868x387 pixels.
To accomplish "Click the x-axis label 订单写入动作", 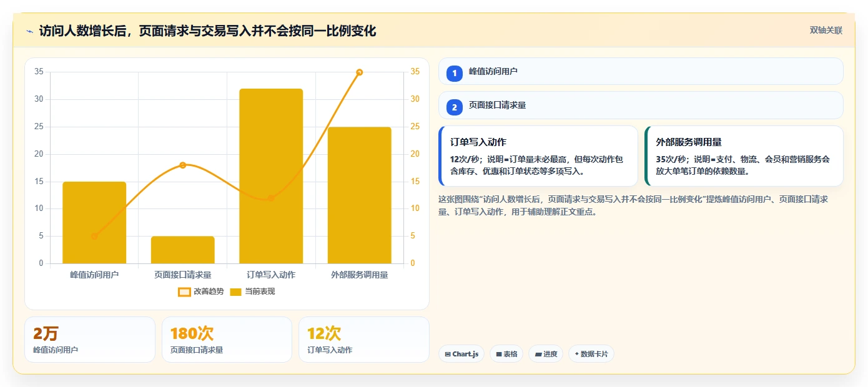I will click(x=271, y=275).
